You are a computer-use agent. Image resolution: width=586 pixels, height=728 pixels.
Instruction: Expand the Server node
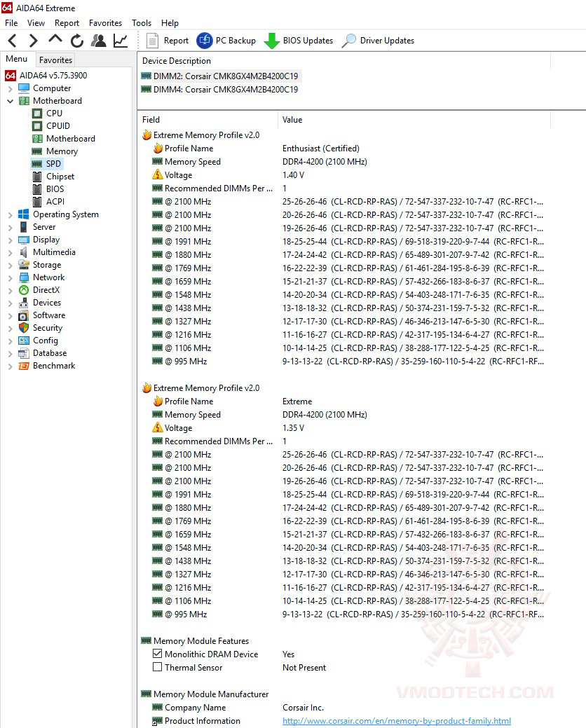(11, 228)
